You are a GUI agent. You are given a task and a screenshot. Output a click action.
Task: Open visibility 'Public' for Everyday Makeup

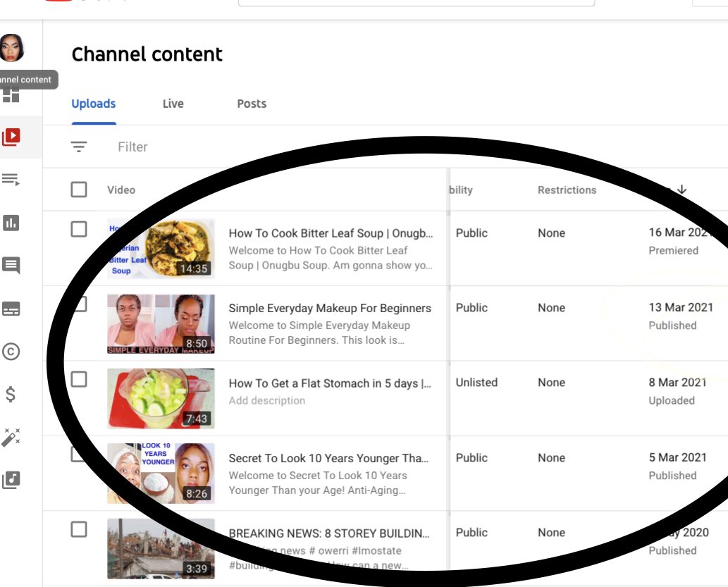coord(471,307)
